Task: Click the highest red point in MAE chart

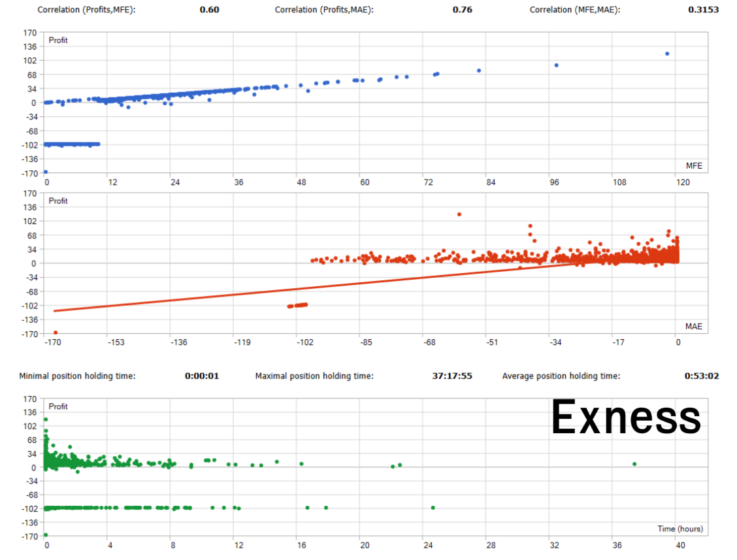Action: pos(459,214)
